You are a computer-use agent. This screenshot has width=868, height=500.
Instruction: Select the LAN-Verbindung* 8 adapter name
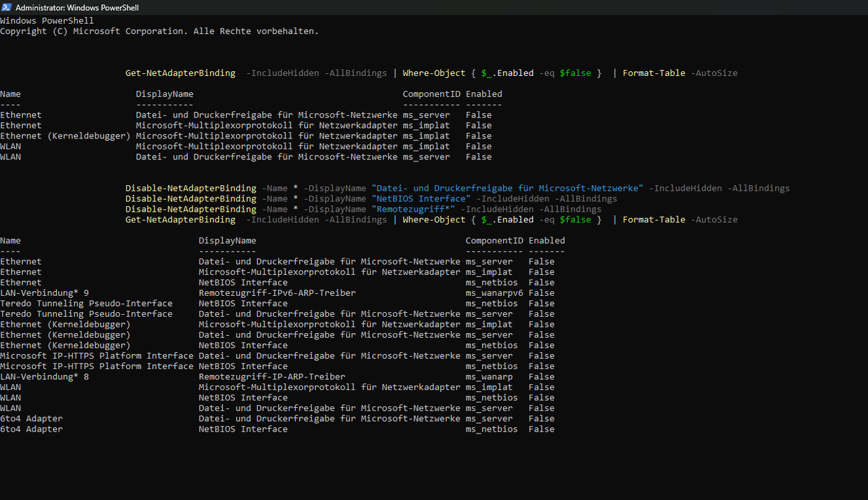click(x=44, y=377)
